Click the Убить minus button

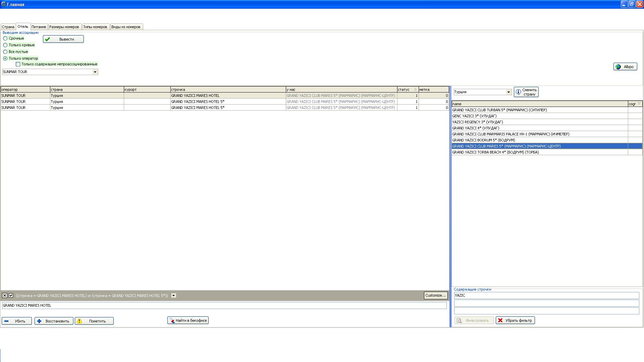pos(16,321)
